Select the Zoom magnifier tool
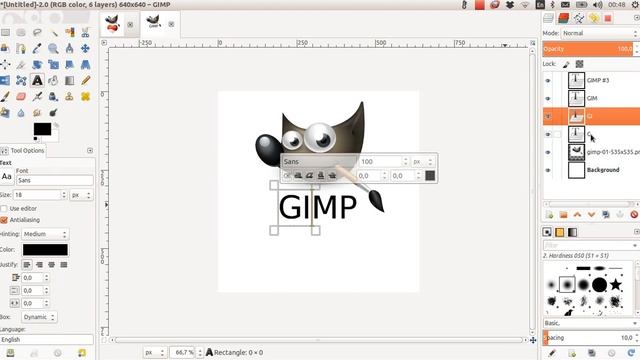Screen dimensions: 640x360 [53, 49]
